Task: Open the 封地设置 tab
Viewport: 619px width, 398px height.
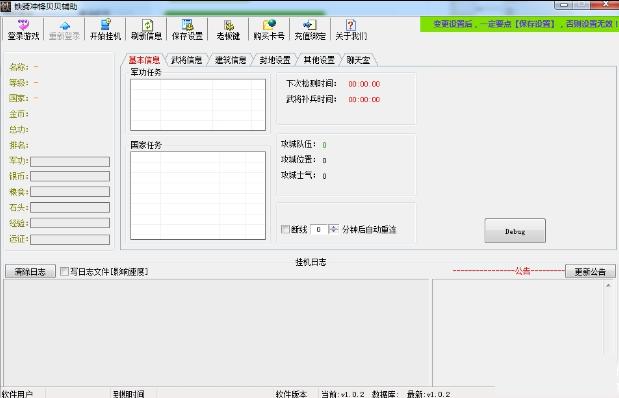Action: tap(275, 60)
